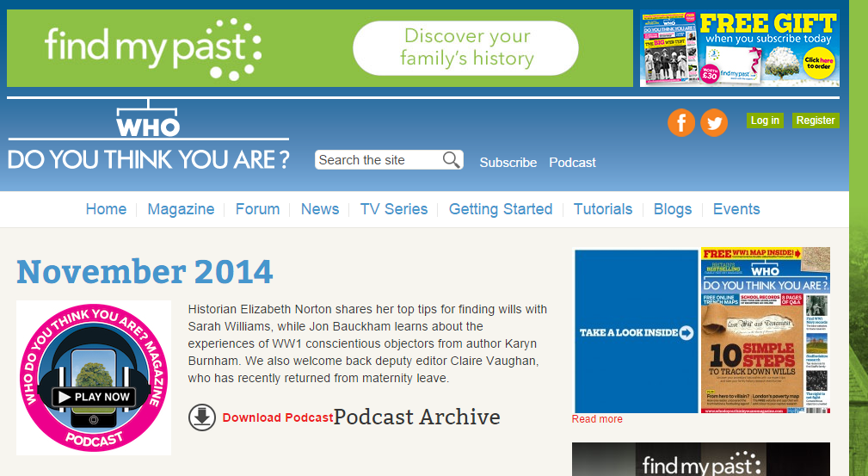Open the Magazine menu item
This screenshot has height=476, width=868.
pyautogui.click(x=181, y=209)
